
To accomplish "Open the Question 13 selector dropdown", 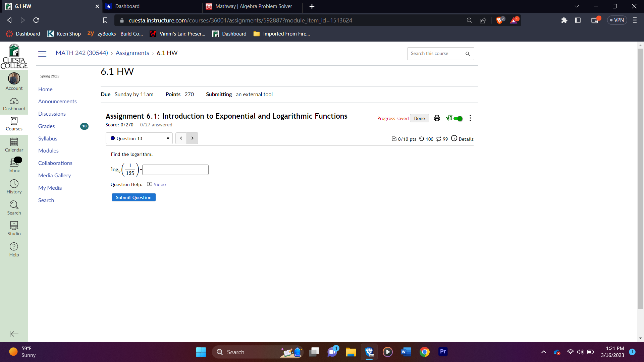I will click(x=139, y=138).
